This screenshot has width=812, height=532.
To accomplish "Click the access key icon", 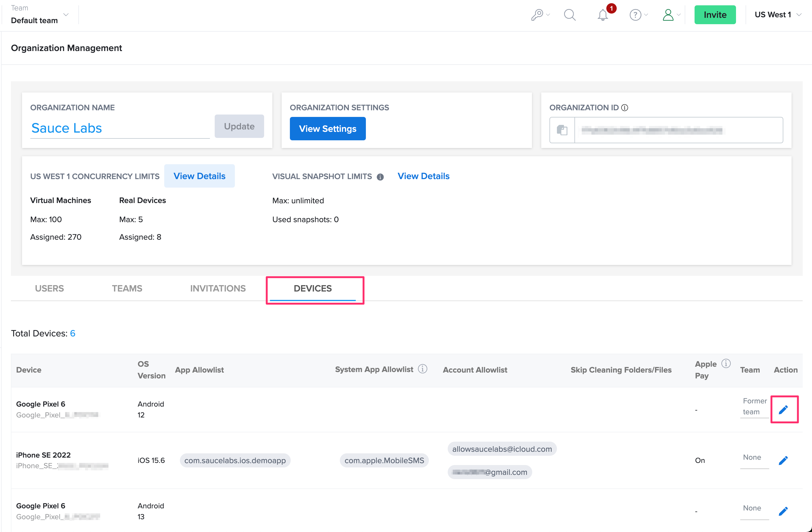I will 537,15.
